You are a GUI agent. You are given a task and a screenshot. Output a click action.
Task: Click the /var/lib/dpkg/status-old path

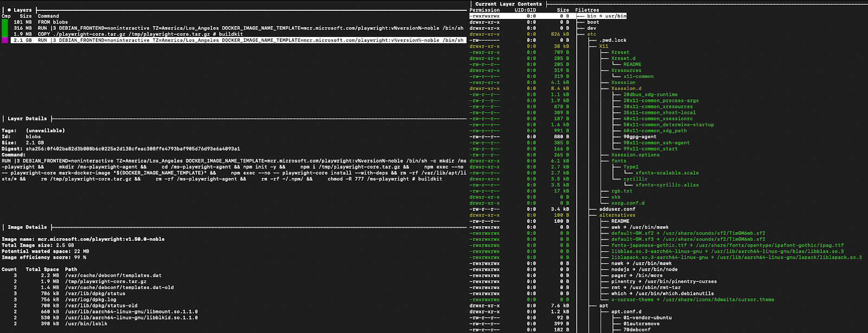point(101,306)
